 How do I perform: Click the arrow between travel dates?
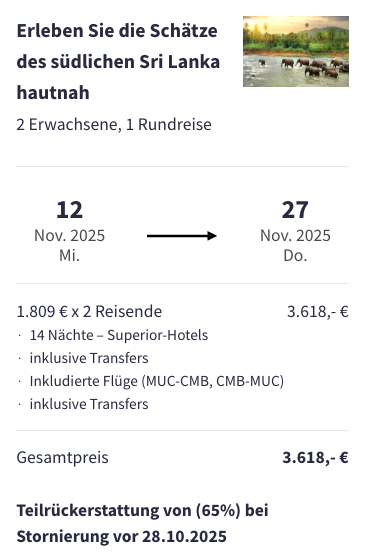tap(182, 236)
